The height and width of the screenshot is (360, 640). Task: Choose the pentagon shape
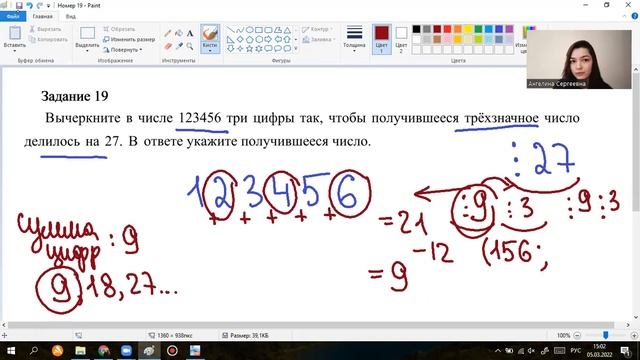pos(249,40)
